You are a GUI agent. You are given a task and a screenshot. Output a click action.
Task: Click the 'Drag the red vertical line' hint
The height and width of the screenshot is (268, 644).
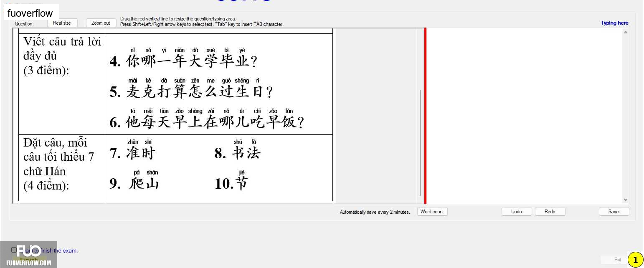(x=178, y=19)
